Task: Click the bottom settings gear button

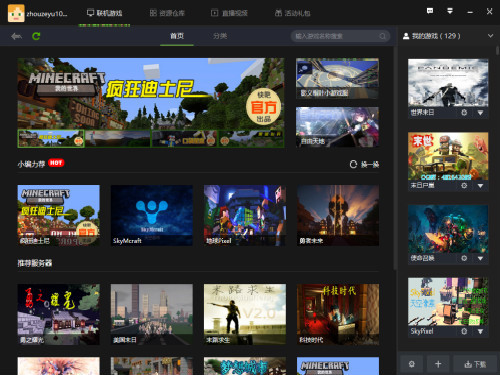Action: tap(412, 364)
